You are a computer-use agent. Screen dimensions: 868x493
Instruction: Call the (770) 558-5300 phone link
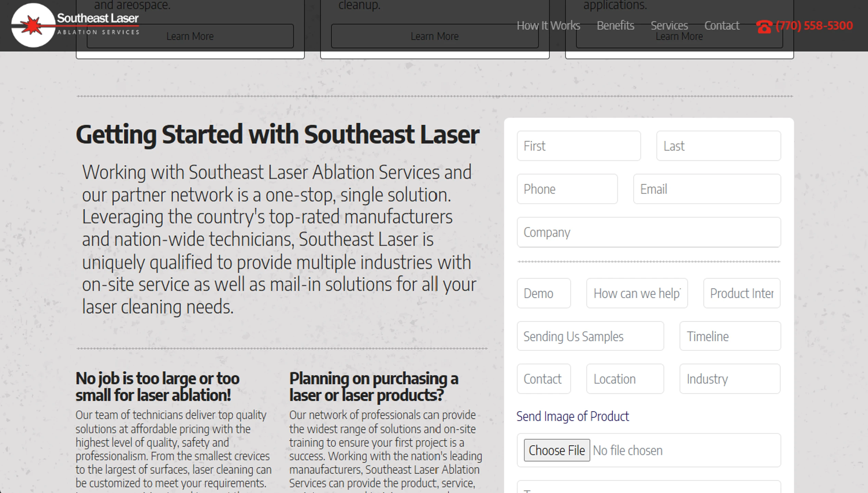point(814,25)
